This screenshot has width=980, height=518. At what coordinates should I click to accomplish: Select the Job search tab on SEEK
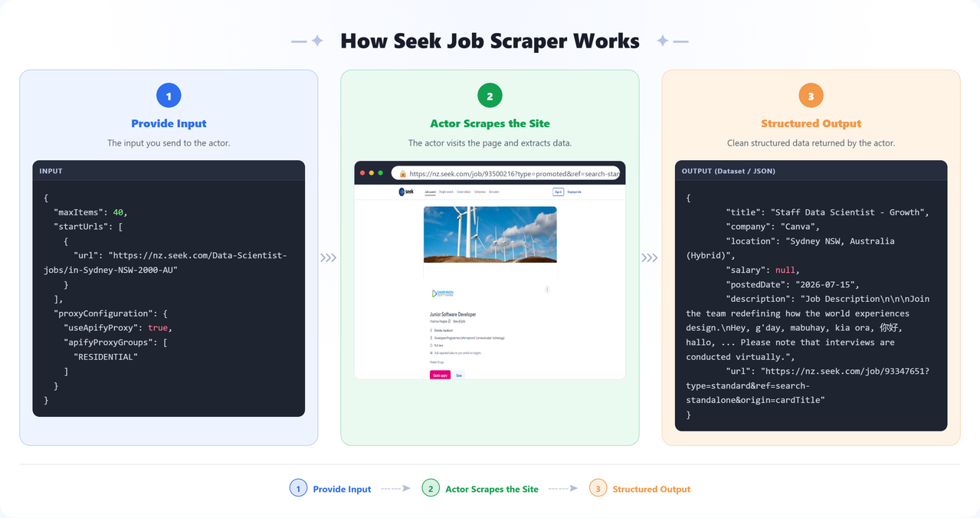430,192
